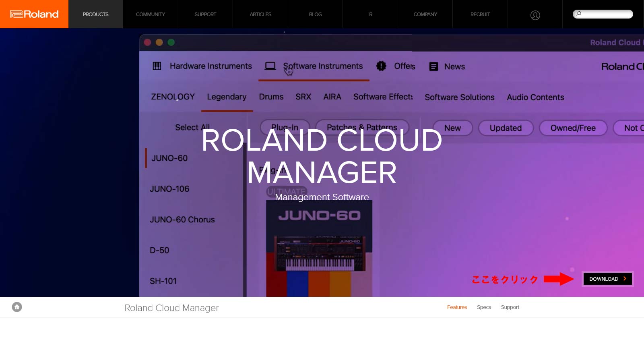
Task: Click the News document icon
Action: 433,66
